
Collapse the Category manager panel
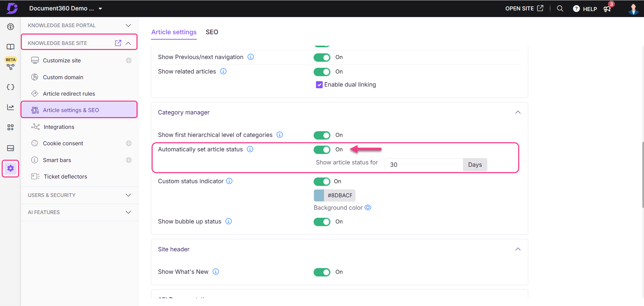tap(518, 112)
